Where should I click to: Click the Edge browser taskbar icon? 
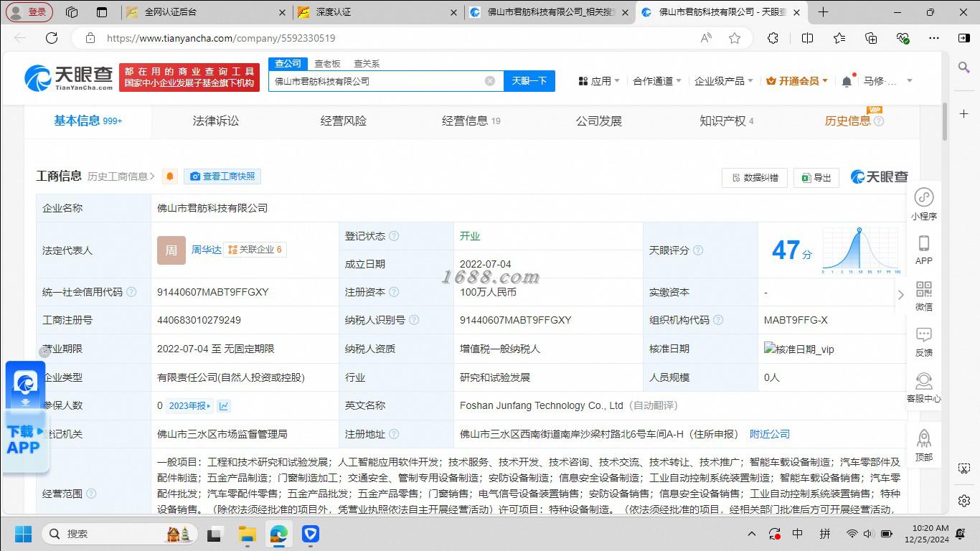279,534
